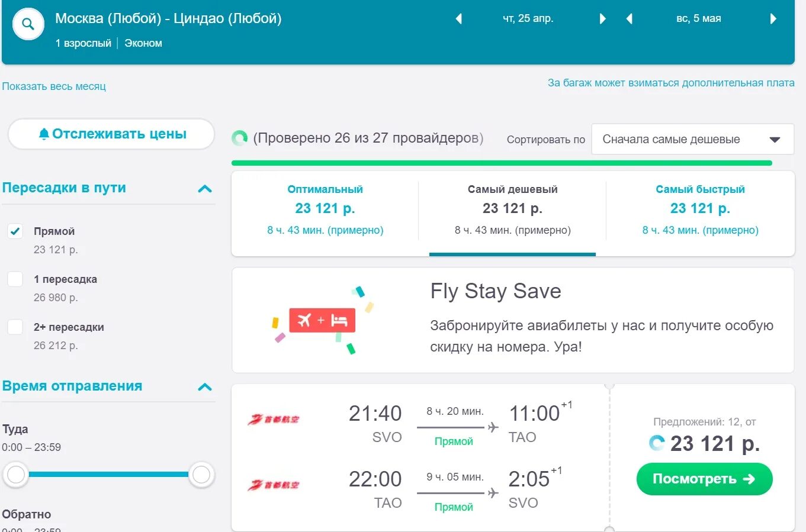Screen dimensions: 806x532
Task: Enable the 2+ пересадки checkbox
Action: [15, 327]
